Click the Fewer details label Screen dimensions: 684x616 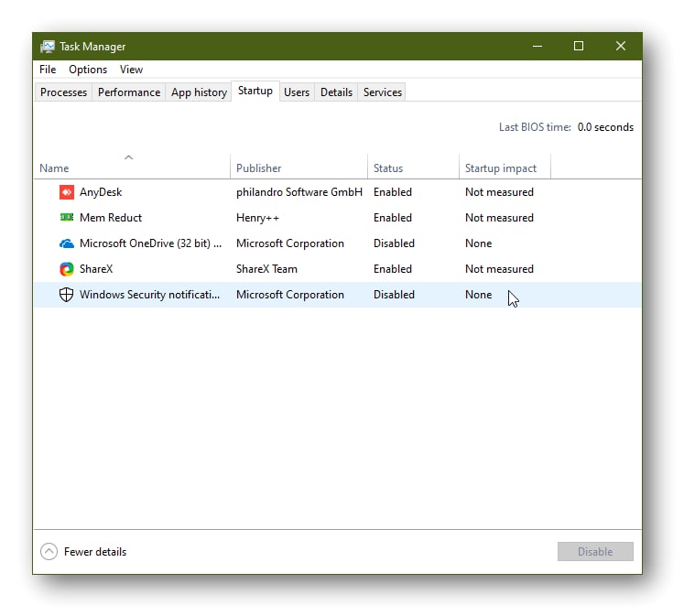pyautogui.click(x=95, y=552)
